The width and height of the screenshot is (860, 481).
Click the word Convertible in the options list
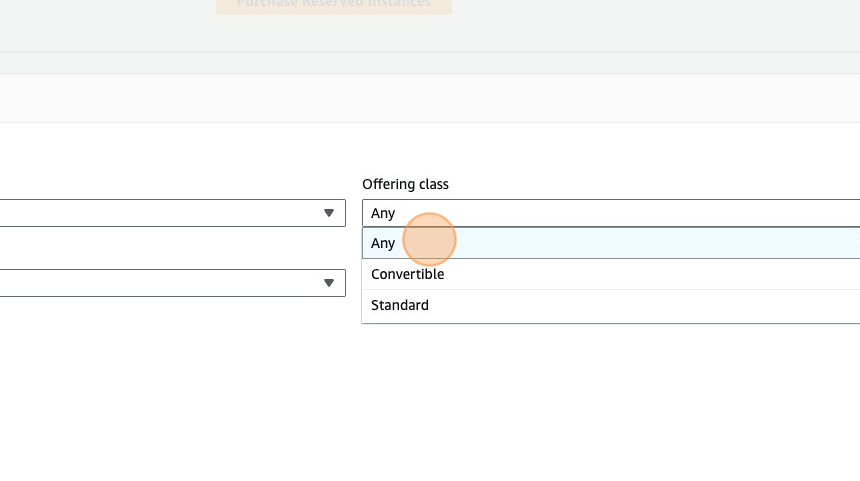point(407,274)
